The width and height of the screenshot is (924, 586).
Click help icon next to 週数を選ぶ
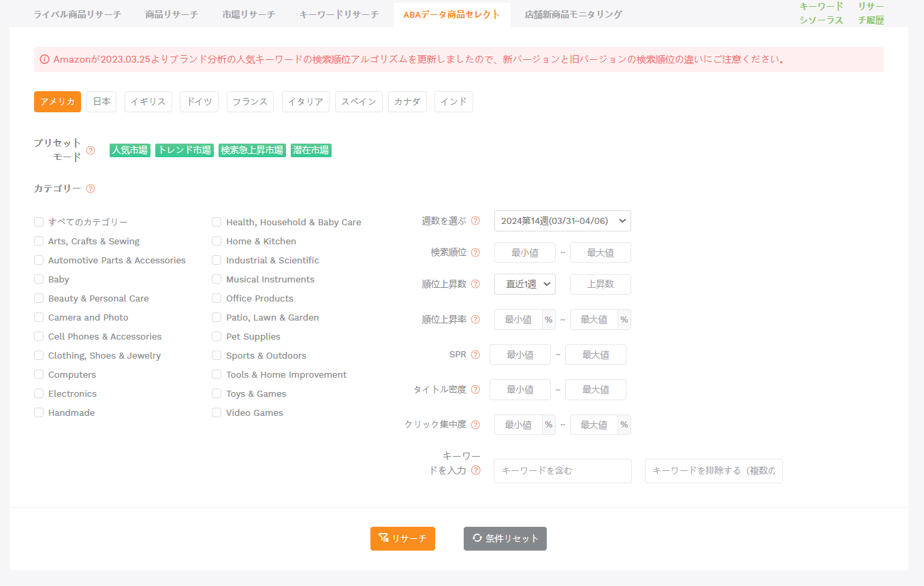tap(475, 221)
